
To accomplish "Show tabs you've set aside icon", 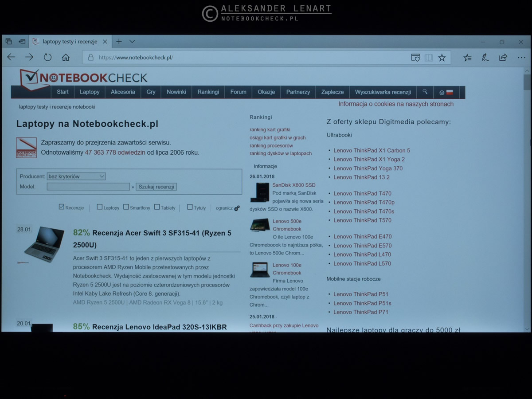I will point(8,41).
